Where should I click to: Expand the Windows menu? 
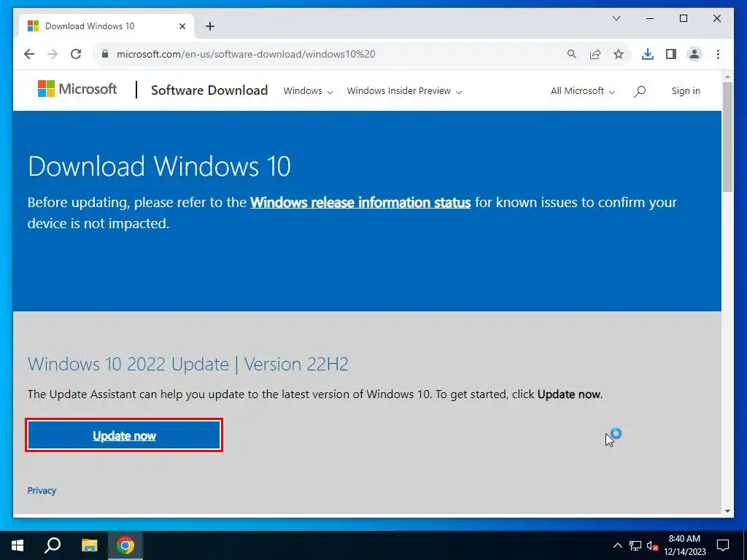tap(308, 91)
